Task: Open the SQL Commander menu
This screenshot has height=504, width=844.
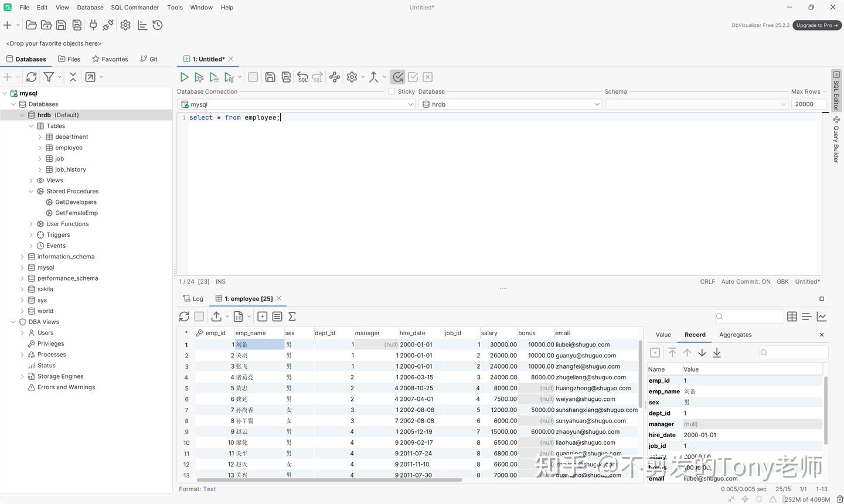Action: (135, 8)
